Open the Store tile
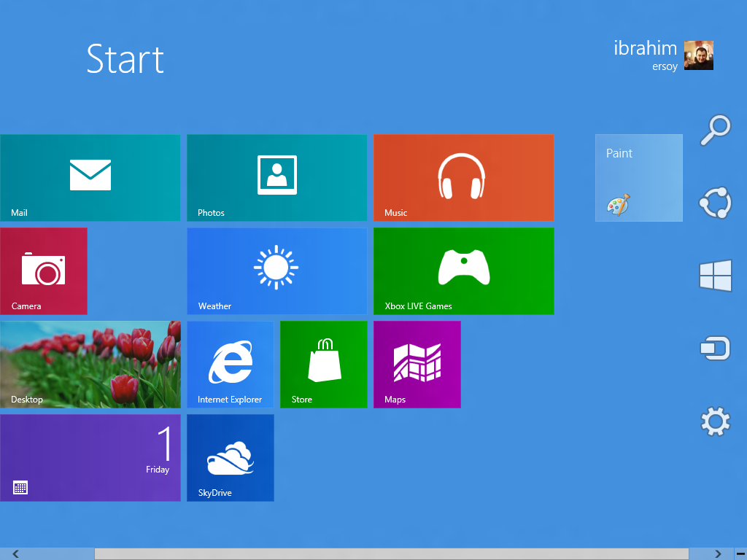 click(323, 365)
